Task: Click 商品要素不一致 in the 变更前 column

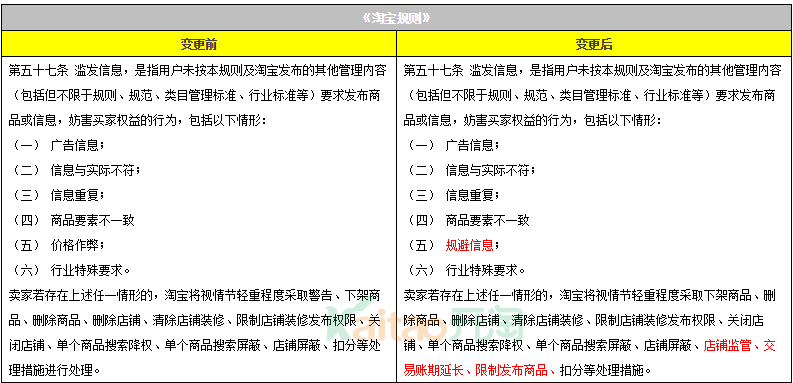Action: click(93, 220)
